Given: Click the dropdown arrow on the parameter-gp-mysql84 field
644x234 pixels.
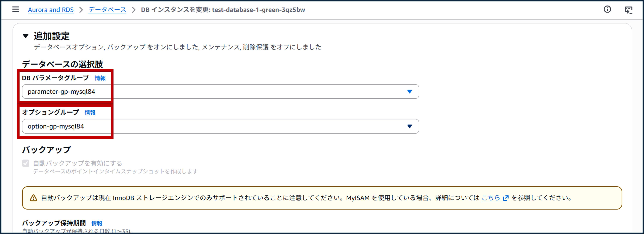Looking at the screenshot, I should coord(410,92).
